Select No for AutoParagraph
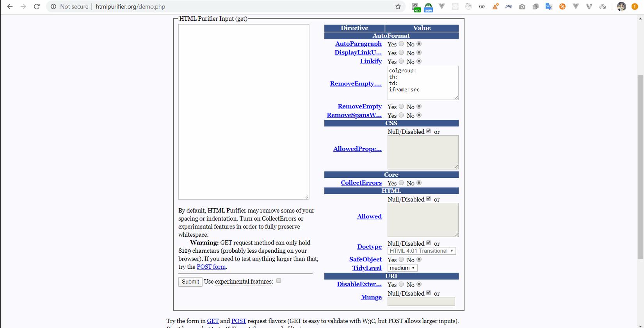The height and width of the screenshot is (328, 644). click(419, 44)
